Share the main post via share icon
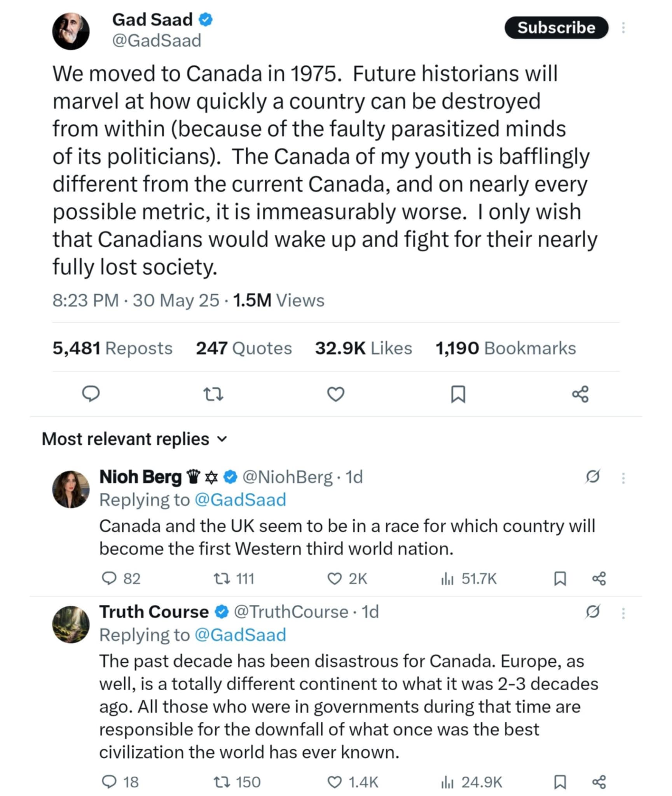 click(x=580, y=394)
